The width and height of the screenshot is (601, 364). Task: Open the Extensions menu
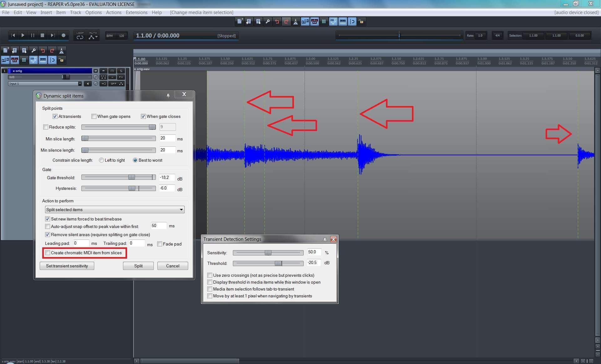tap(136, 13)
